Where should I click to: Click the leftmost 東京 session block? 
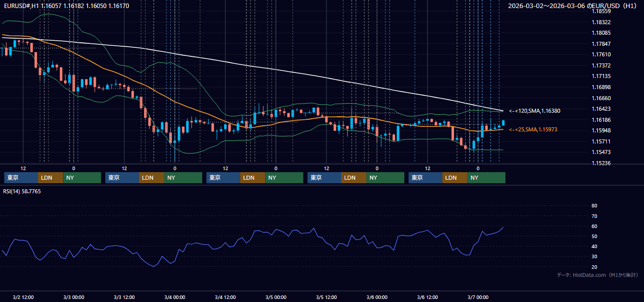tap(21, 178)
